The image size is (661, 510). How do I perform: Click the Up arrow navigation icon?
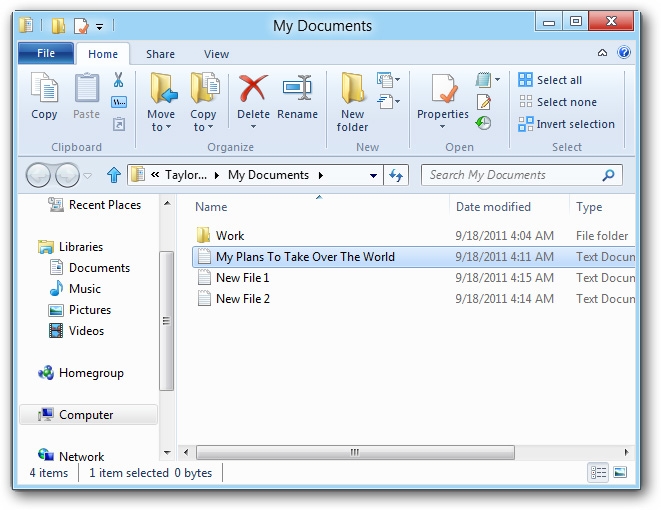click(114, 174)
